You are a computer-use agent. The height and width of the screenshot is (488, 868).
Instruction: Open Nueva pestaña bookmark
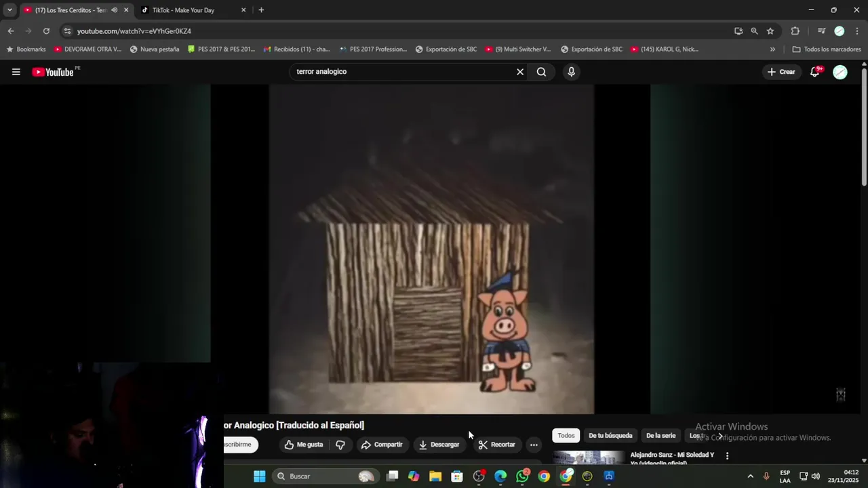(x=155, y=49)
